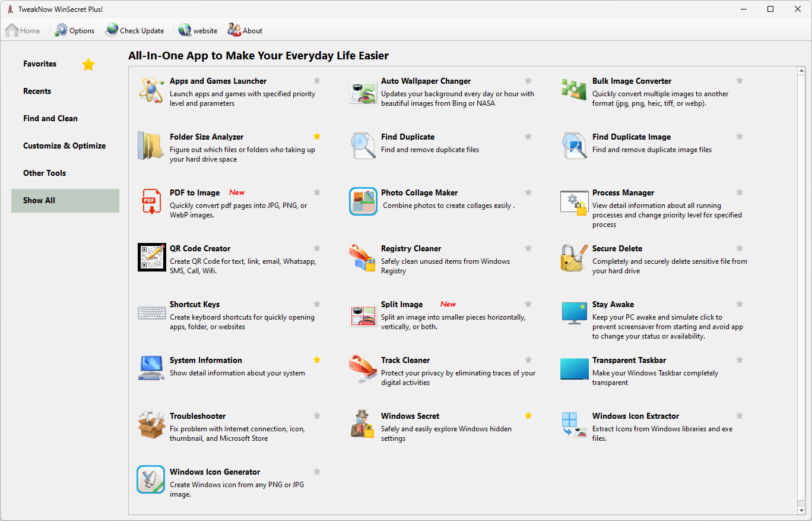Open the Process Manager title link

623,192
